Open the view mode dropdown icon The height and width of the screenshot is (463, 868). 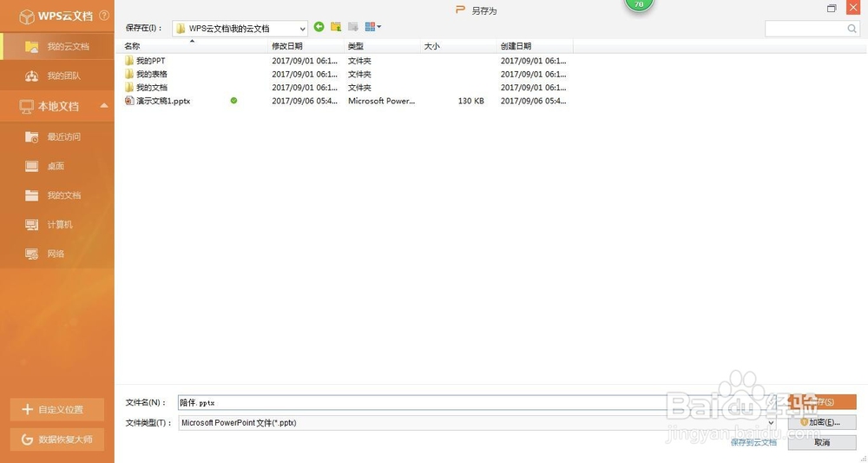tap(373, 27)
